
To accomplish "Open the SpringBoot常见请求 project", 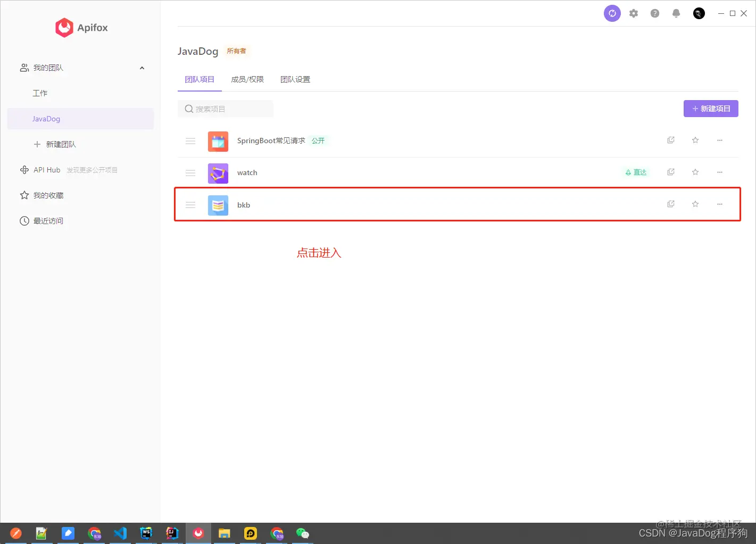I will coord(271,141).
